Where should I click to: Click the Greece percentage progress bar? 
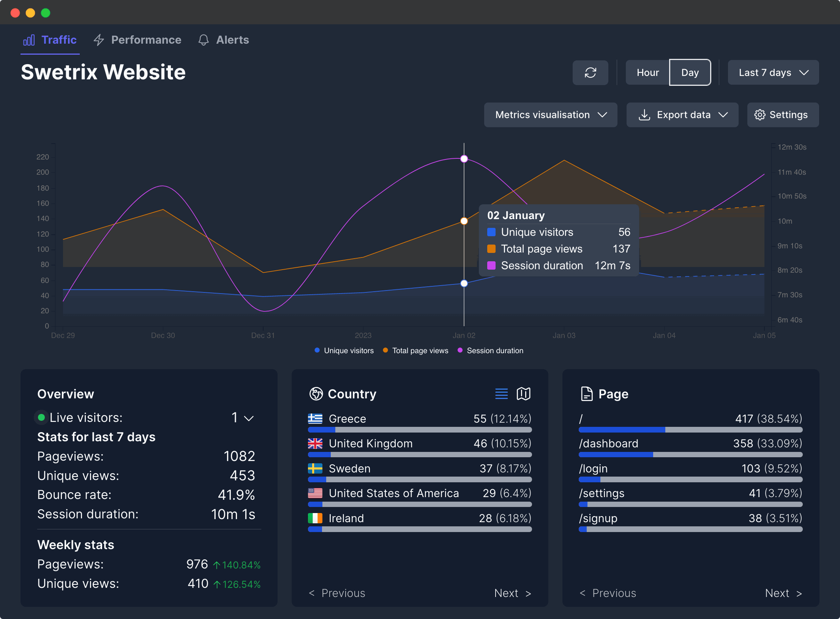(420, 430)
